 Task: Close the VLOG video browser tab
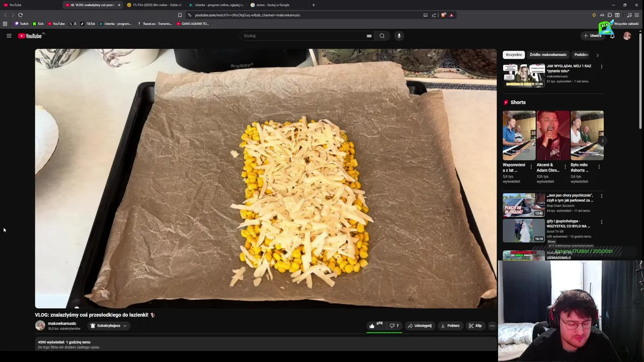pos(119,5)
